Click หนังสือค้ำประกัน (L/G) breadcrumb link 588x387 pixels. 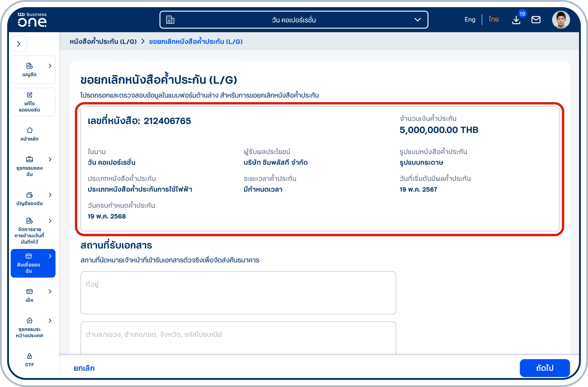click(x=103, y=42)
